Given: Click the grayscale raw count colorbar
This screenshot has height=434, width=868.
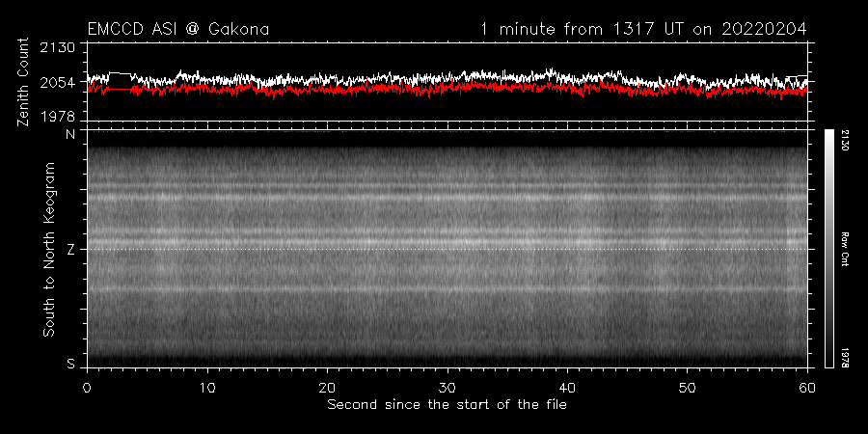Looking at the screenshot, I should point(828,249).
